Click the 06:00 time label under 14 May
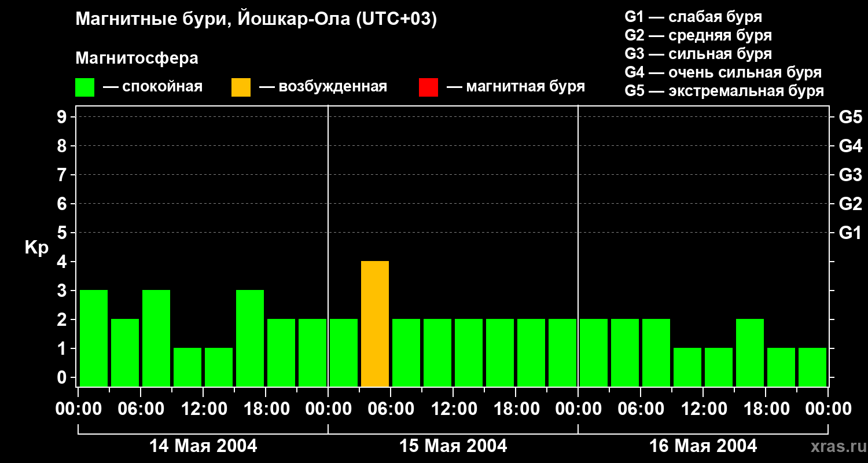Image resolution: width=868 pixels, height=463 pixels. point(141,409)
